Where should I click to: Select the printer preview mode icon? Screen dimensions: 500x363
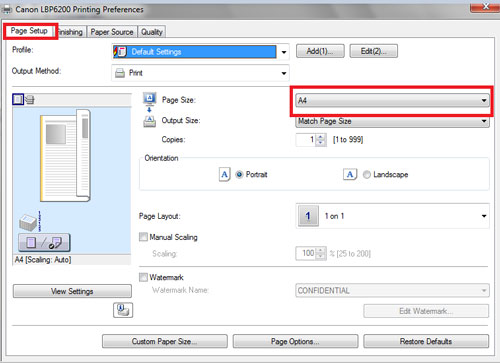coord(30,99)
